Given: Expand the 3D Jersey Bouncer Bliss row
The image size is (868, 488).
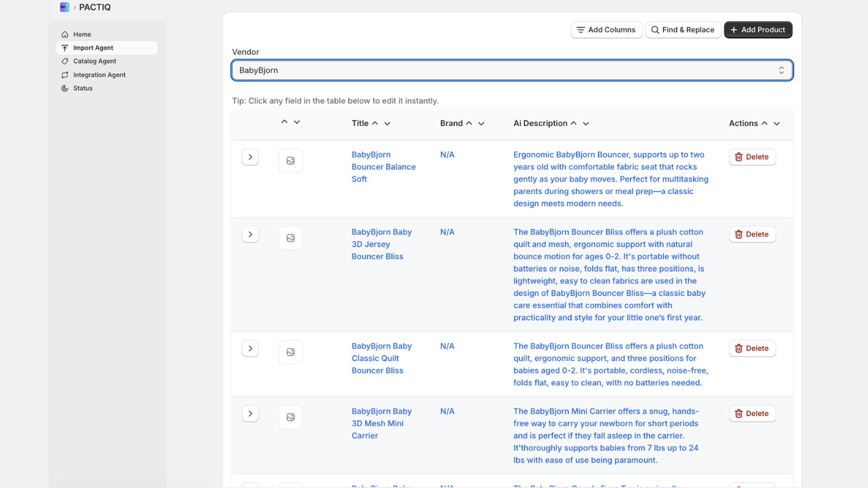Looking at the screenshot, I should (x=250, y=234).
